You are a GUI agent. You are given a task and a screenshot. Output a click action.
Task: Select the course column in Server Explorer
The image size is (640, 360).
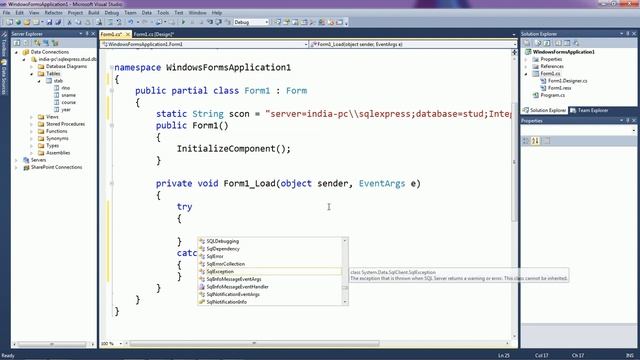coord(68,102)
